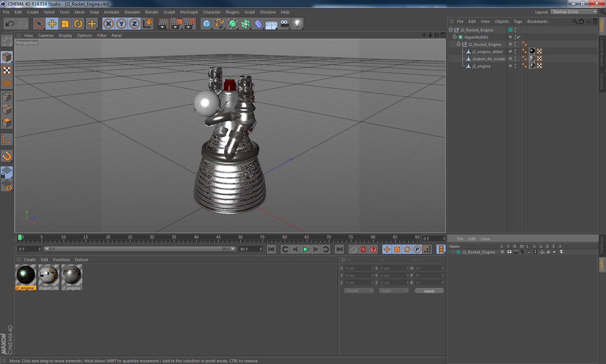Render the active view
Image resolution: width=606 pixels, height=364 pixels.
163,24
